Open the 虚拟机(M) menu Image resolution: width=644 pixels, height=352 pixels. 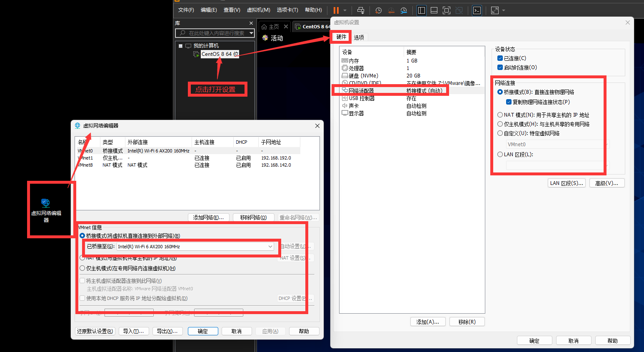tap(258, 10)
